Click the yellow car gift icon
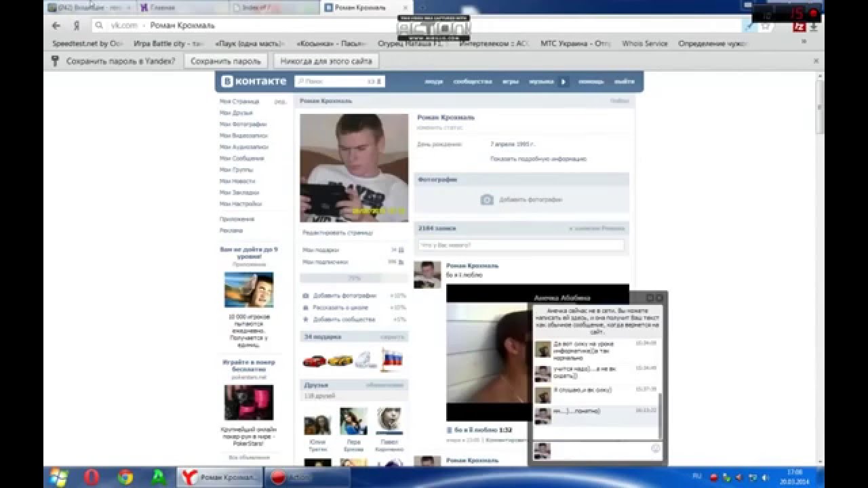 (x=340, y=361)
